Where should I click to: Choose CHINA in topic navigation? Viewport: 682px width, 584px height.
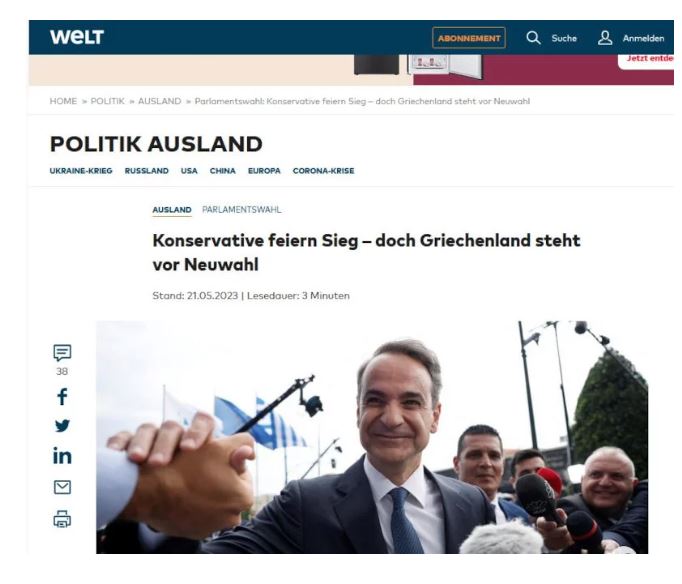click(x=223, y=171)
